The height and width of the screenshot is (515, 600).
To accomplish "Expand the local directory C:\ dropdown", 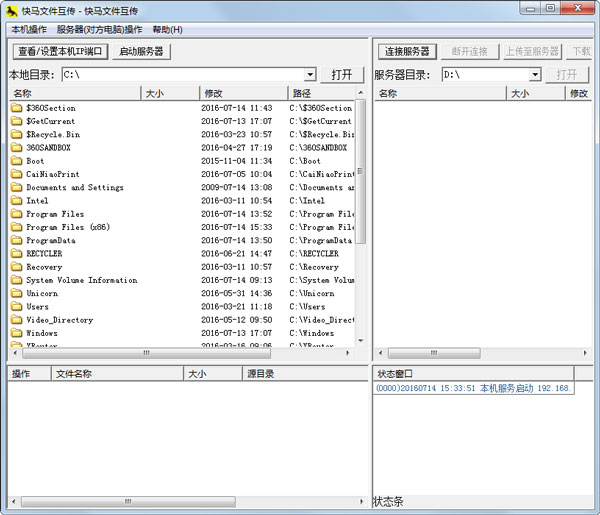I will tap(310, 75).
